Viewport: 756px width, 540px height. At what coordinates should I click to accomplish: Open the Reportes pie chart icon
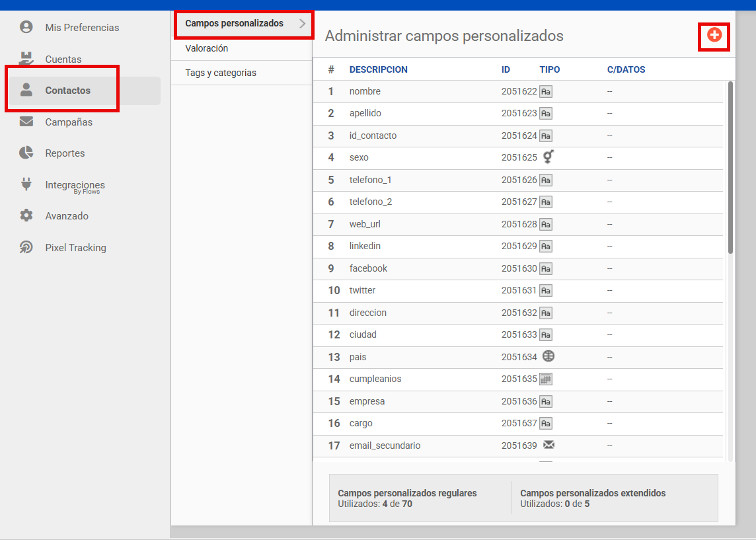[x=26, y=153]
